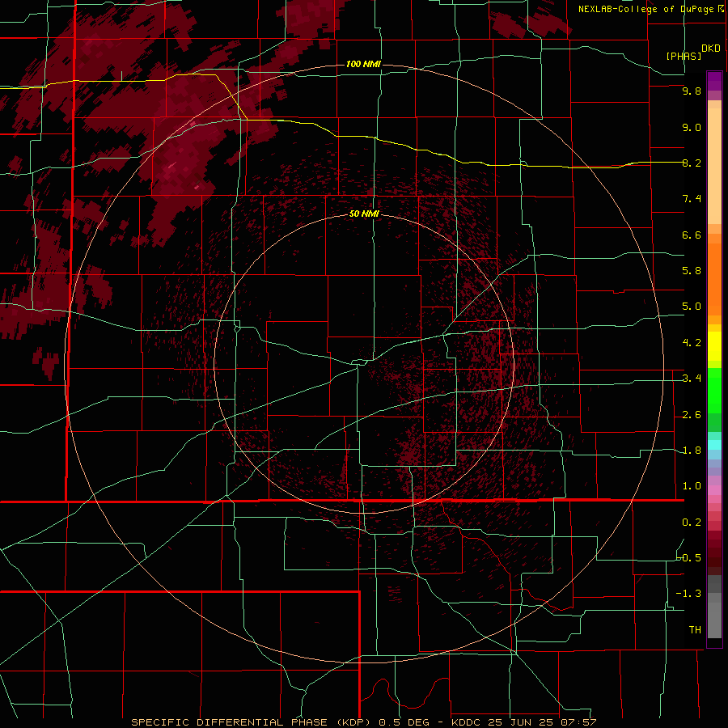The image size is (728, 728).
Task: Click the KDP product caption at bottom
Action: coord(363,722)
